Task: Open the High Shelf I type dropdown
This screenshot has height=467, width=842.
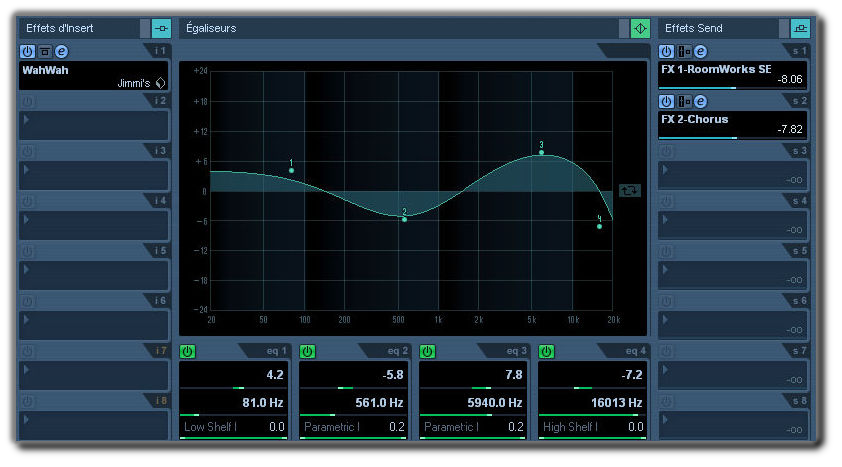Action: point(570,427)
